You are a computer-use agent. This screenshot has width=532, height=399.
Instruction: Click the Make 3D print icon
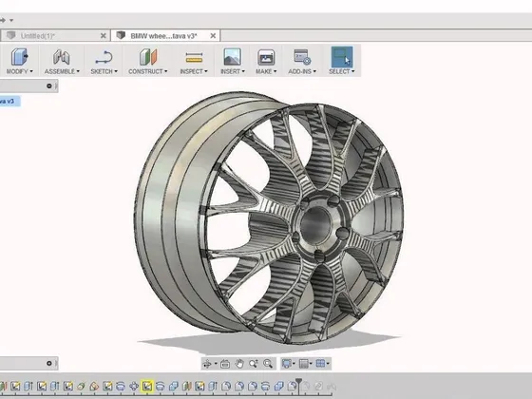266,57
